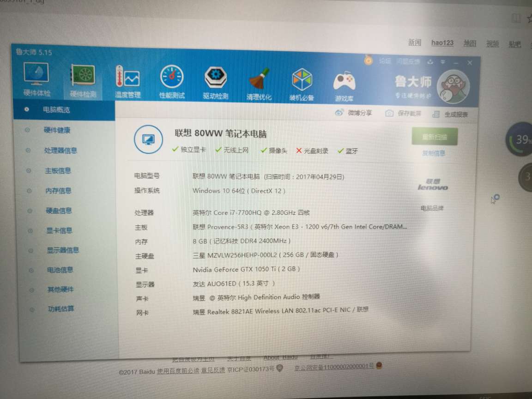The height and width of the screenshot is (399, 532).
Task: Open 地图 link in the Baidu page
Action: (x=470, y=43)
